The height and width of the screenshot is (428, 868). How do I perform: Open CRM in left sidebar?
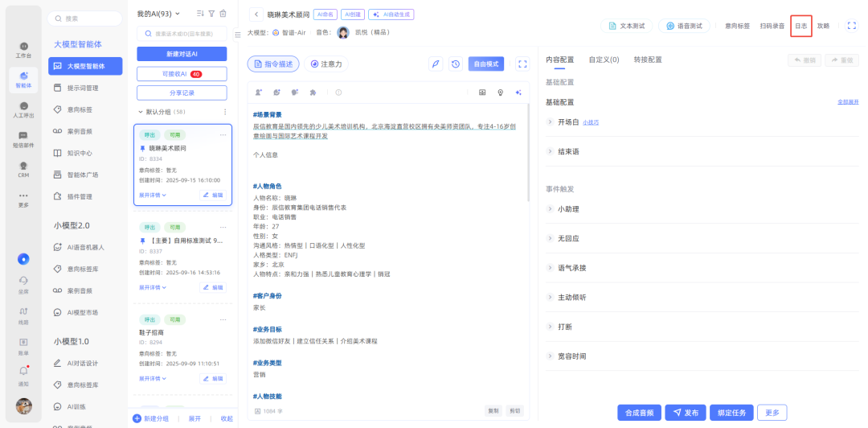pyautogui.click(x=24, y=169)
